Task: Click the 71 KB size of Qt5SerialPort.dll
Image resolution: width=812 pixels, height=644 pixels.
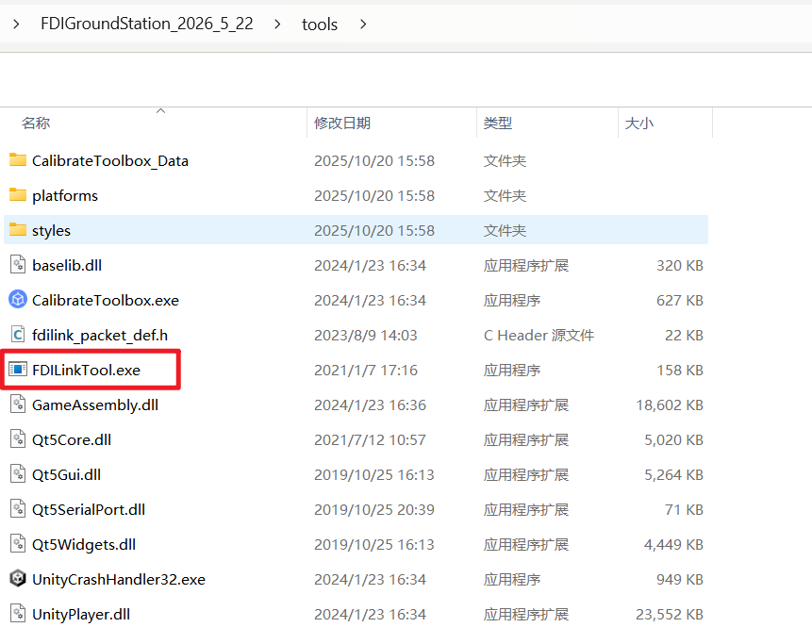Action: pos(684,509)
